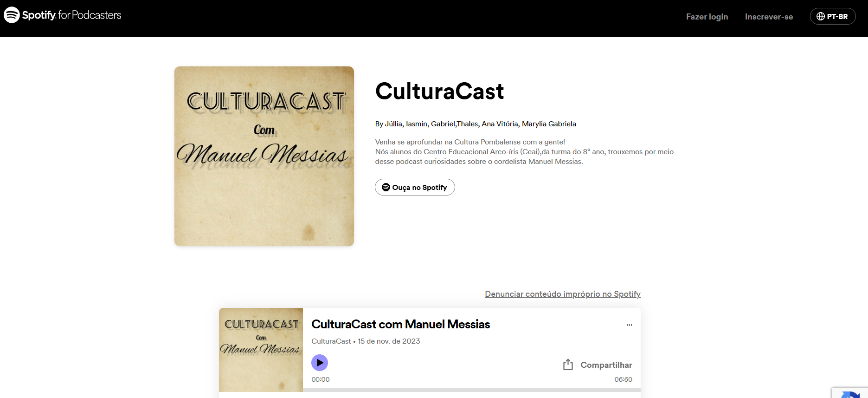Open Denunciar conteúdo impróprio no Spotify link
Image resolution: width=868 pixels, height=398 pixels.
[562, 294]
